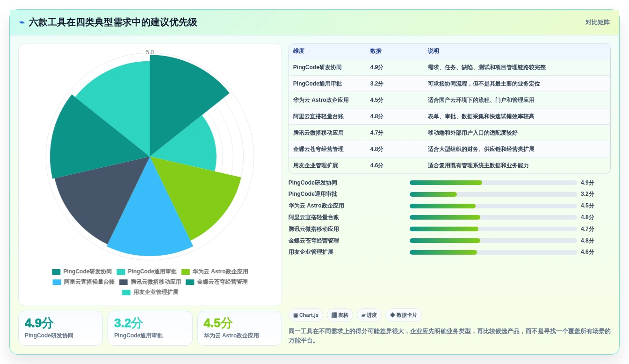Viewport: 629px width, 364px height.
Task: Click the 4.7分 value in the table
Action: (x=376, y=133)
